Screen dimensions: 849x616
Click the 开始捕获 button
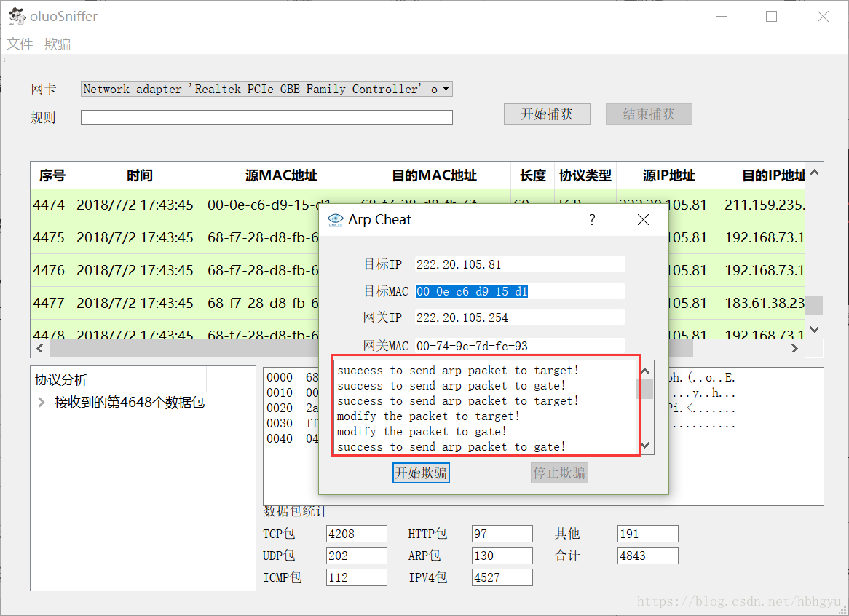pyautogui.click(x=547, y=114)
